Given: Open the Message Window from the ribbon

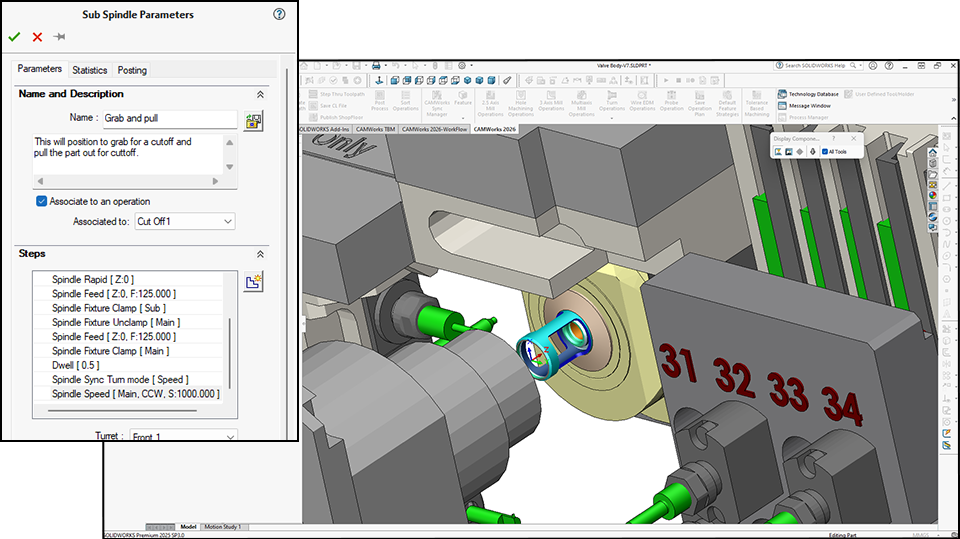Looking at the screenshot, I should pyautogui.click(x=809, y=105).
